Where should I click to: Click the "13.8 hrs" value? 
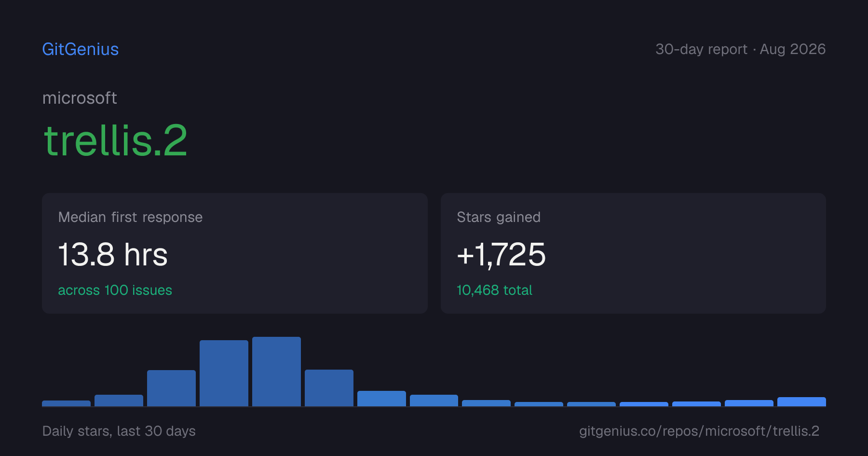coord(113,254)
